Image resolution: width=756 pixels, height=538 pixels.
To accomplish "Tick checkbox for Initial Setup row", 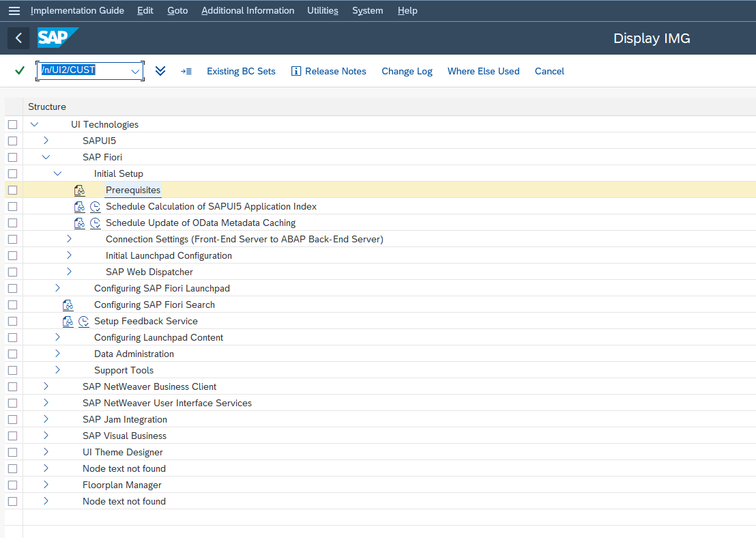I will point(12,173).
